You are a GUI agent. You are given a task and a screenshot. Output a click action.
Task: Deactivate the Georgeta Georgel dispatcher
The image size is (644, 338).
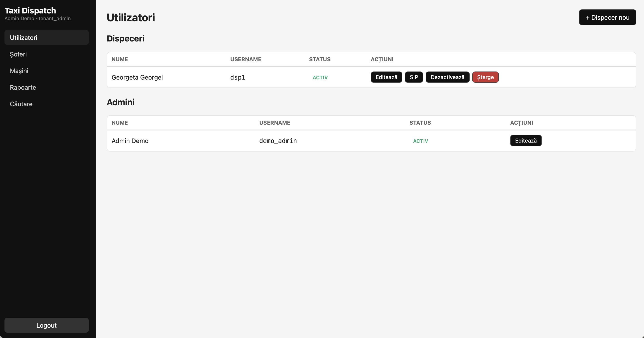coord(447,77)
